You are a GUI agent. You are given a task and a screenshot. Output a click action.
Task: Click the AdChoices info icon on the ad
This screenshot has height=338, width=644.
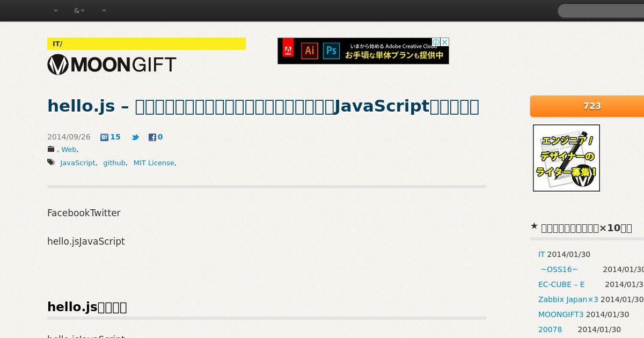pyautogui.click(x=436, y=42)
